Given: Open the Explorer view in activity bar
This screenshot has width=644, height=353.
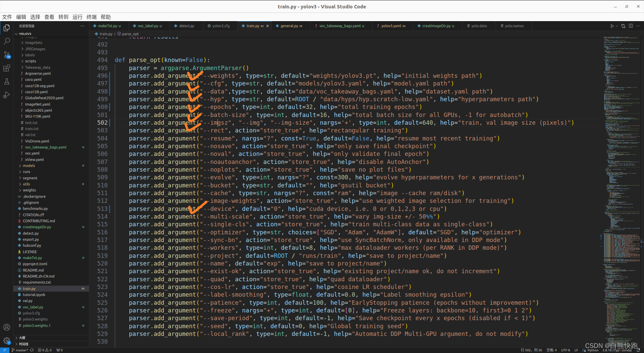Looking at the screenshot, I should (7, 28).
